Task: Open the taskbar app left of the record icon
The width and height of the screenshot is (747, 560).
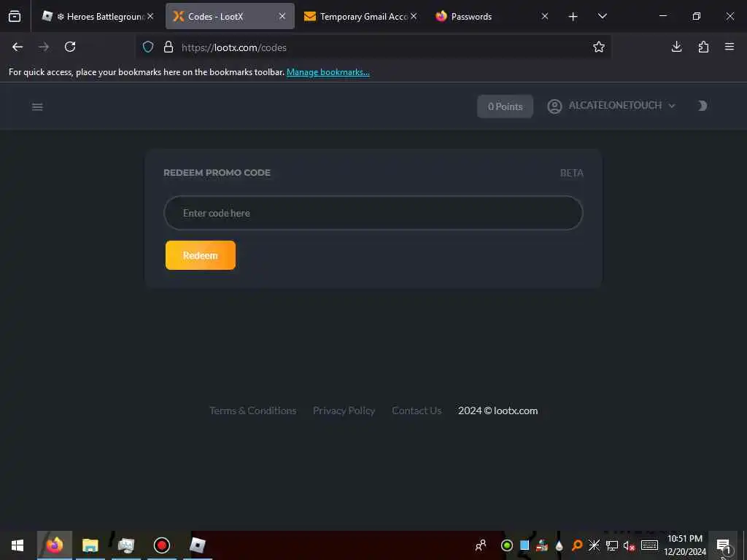Action: pos(125,545)
